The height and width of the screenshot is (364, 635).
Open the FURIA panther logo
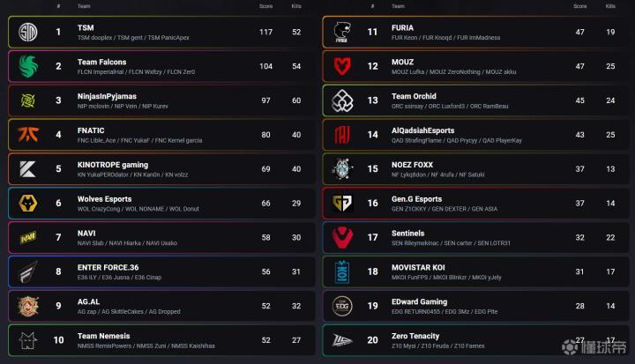click(x=342, y=33)
